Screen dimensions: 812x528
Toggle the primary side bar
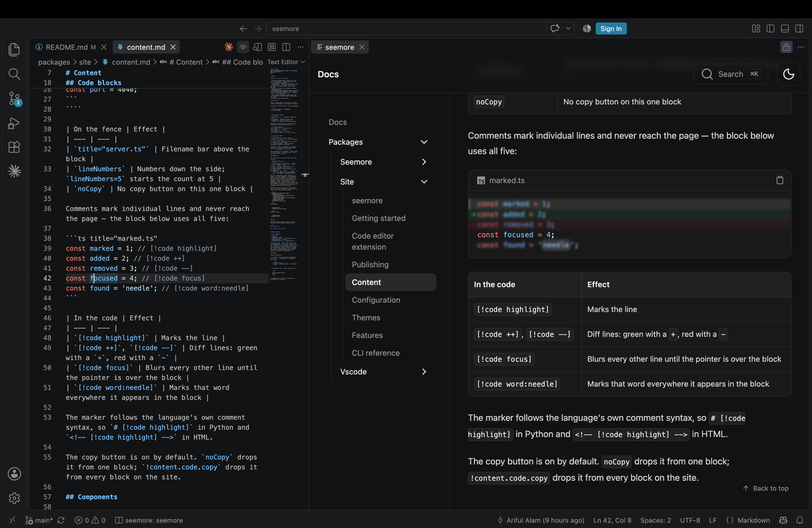point(770,28)
